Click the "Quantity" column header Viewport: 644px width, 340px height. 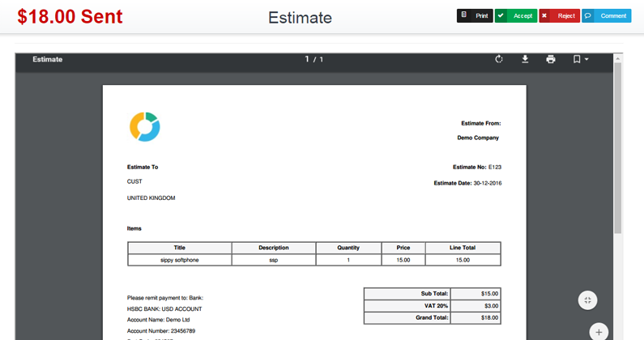(348, 248)
